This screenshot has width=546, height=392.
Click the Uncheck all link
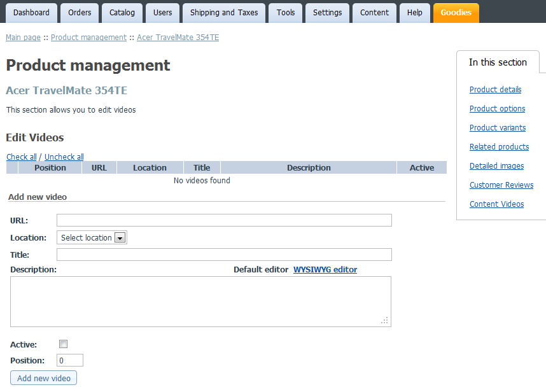64,157
